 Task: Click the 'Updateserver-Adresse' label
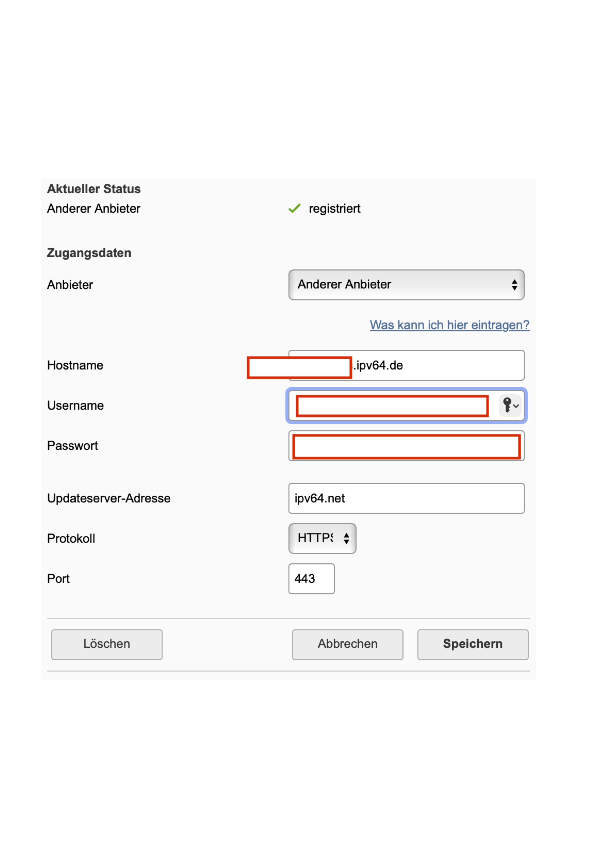(x=108, y=498)
